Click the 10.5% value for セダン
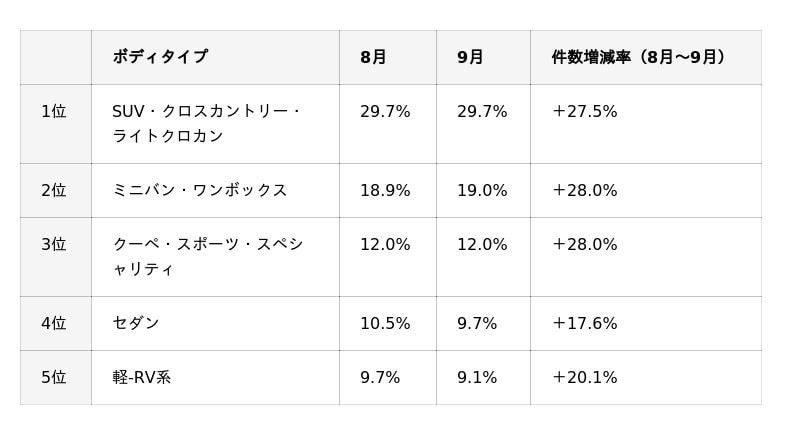The image size is (800, 435). pyautogui.click(x=385, y=323)
